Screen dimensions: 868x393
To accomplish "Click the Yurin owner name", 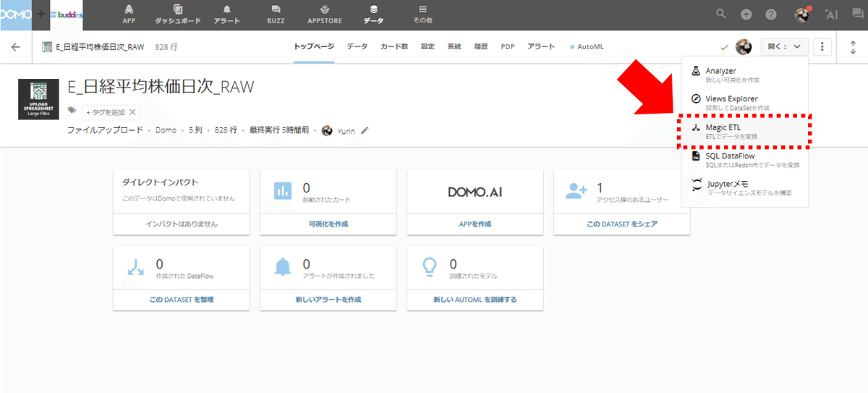I will pyautogui.click(x=346, y=130).
